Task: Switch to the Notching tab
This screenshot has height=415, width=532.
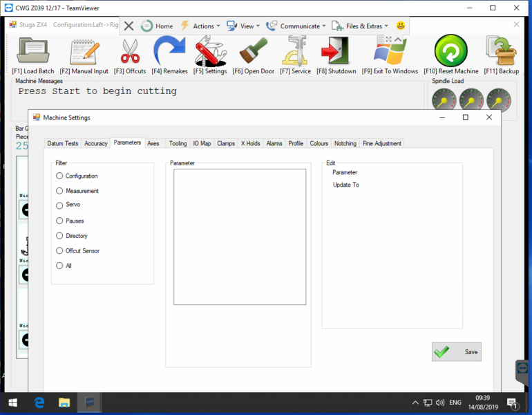Action: pos(345,143)
